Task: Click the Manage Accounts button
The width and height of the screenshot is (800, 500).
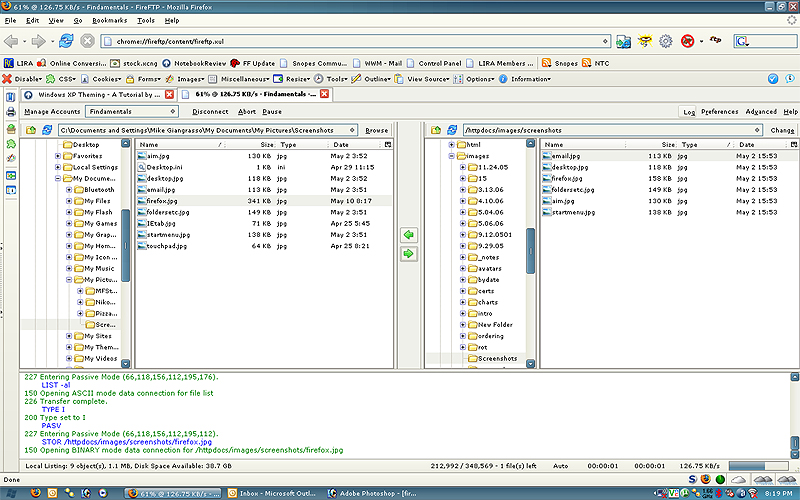Action: (52, 111)
